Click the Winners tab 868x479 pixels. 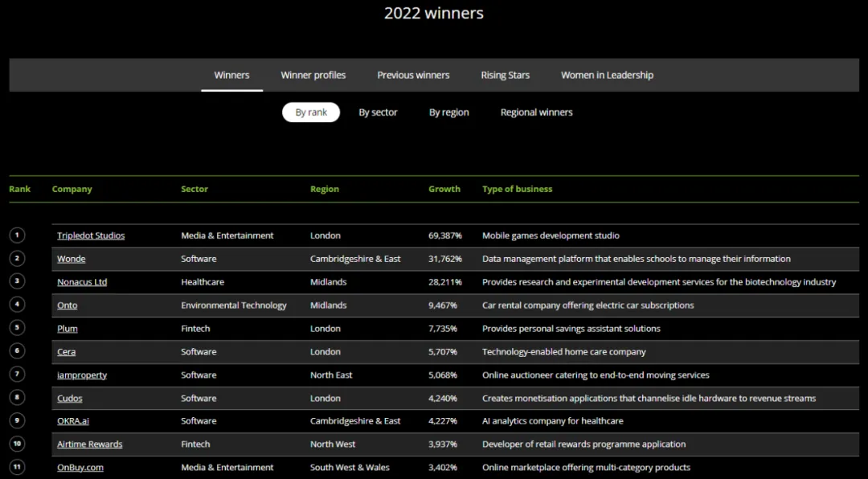coord(231,75)
